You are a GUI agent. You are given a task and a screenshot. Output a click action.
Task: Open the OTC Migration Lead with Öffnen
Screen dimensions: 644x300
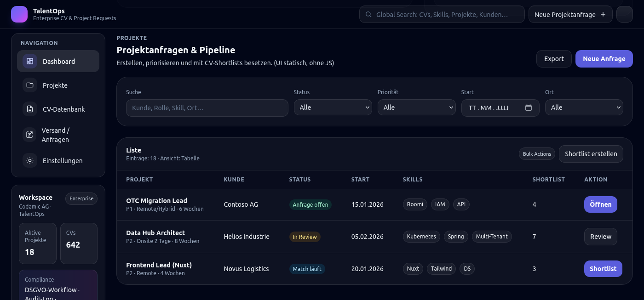tap(600, 204)
